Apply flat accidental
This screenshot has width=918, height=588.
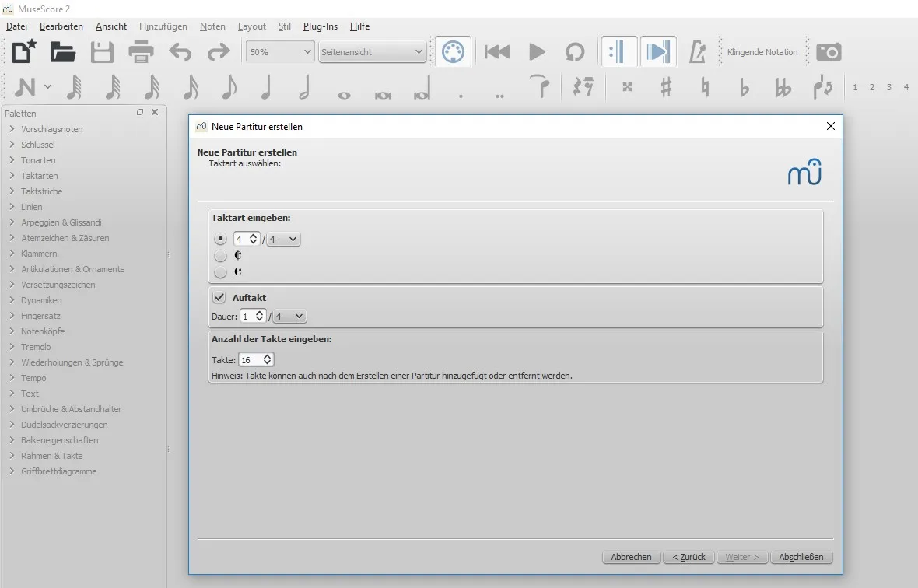point(744,87)
